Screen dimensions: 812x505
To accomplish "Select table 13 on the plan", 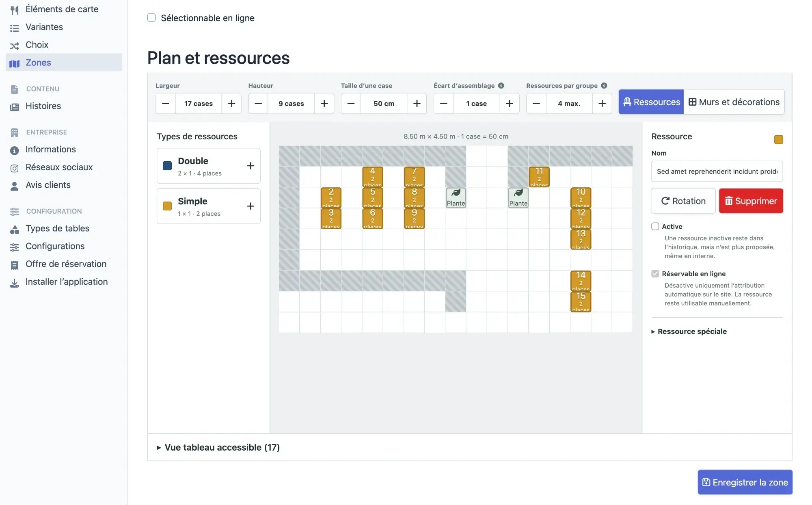I will click(x=581, y=239).
